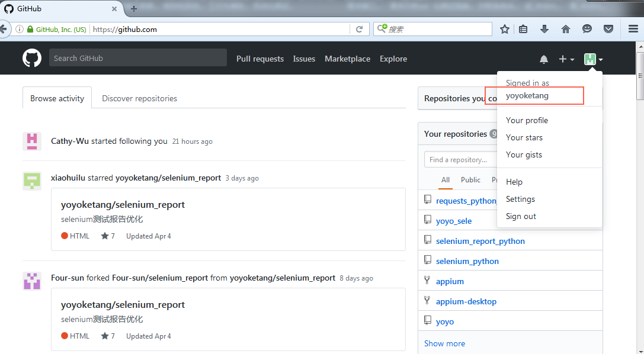Viewport: 644px width, 354px height.
Task: Click repo icon beside yoyo_sele
Action: tap(428, 220)
